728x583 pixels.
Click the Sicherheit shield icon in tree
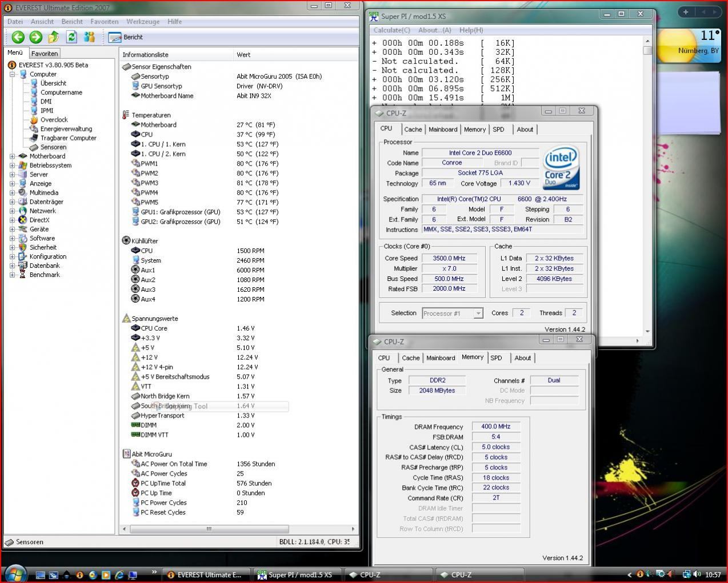pos(23,248)
